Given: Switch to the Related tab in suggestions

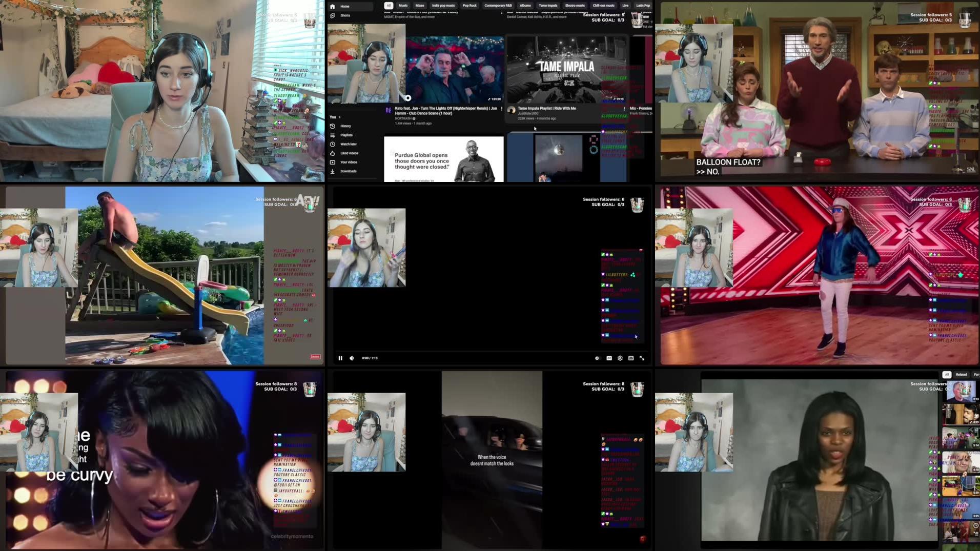Looking at the screenshot, I should 962,374.
